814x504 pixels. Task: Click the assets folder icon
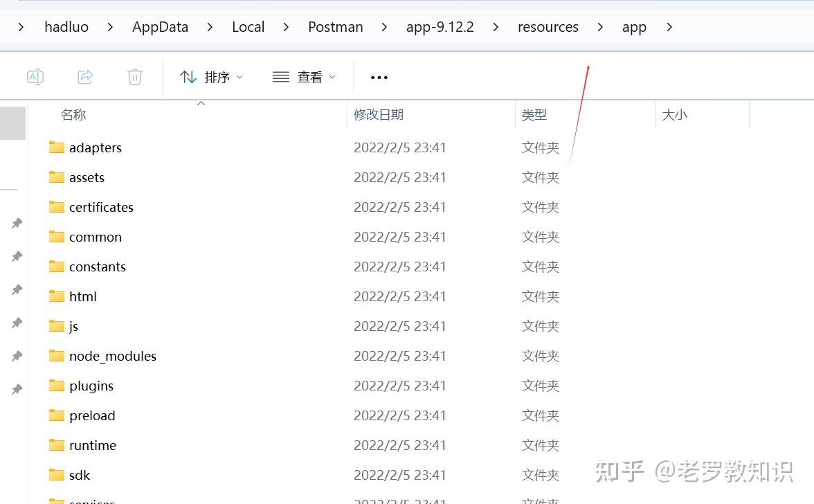click(57, 177)
